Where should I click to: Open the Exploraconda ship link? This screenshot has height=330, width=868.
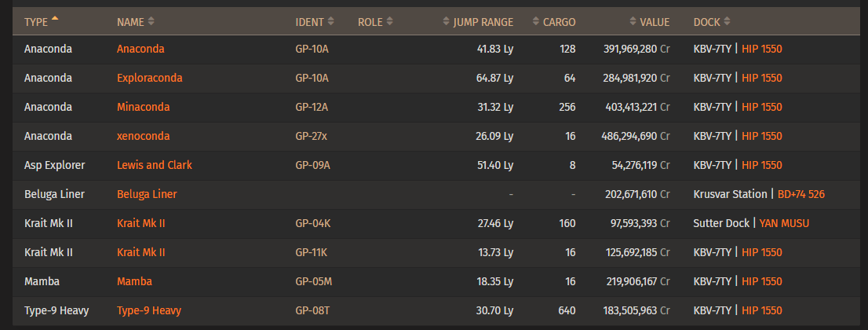149,78
